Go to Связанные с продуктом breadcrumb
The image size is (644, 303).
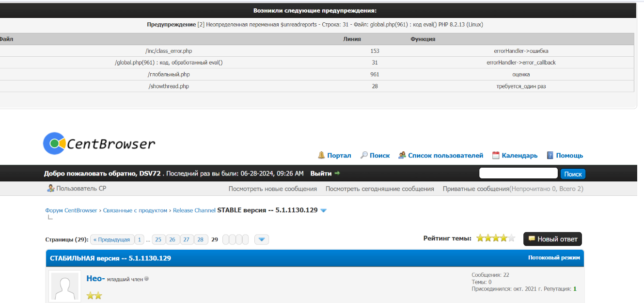tap(135, 210)
